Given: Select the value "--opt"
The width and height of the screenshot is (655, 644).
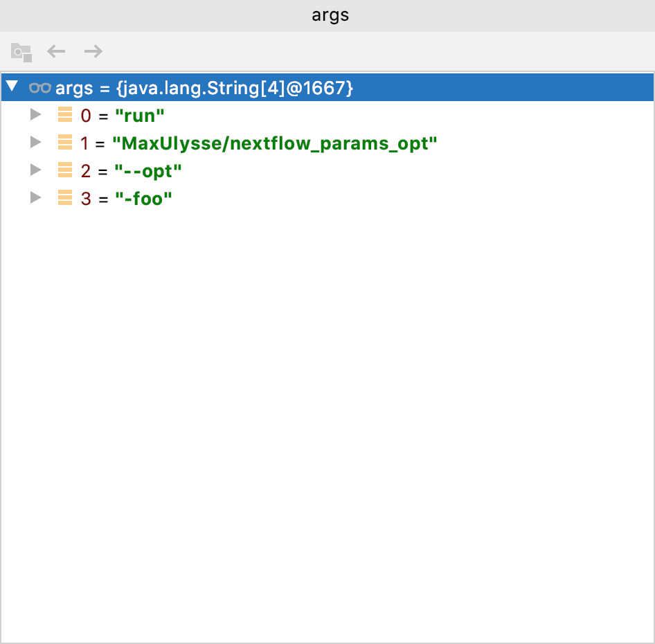Looking at the screenshot, I should (x=148, y=171).
